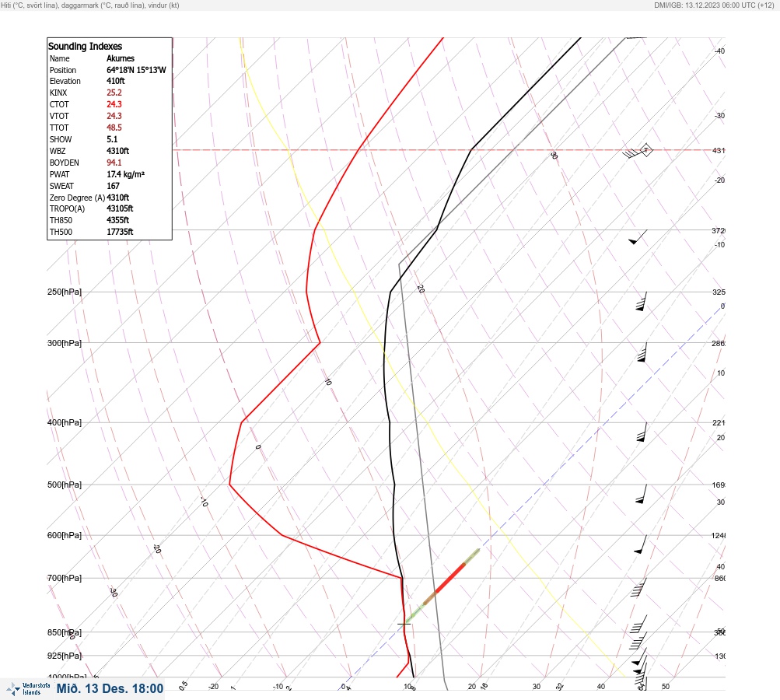Click the 'Zero Degree (A)' row label
The image size is (780, 700).
[x=77, y=198]
